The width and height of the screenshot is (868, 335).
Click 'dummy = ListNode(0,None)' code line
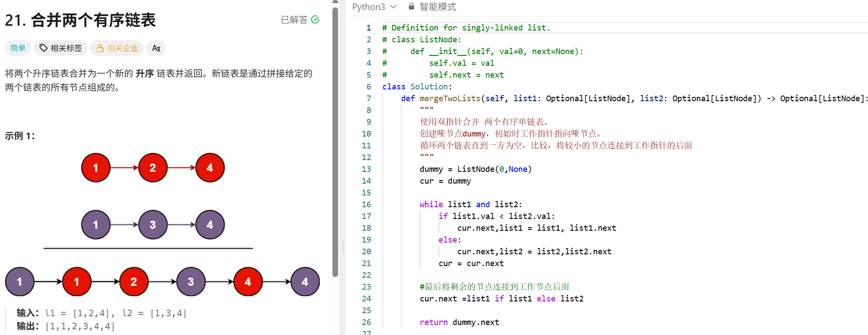tap(476, 169)
